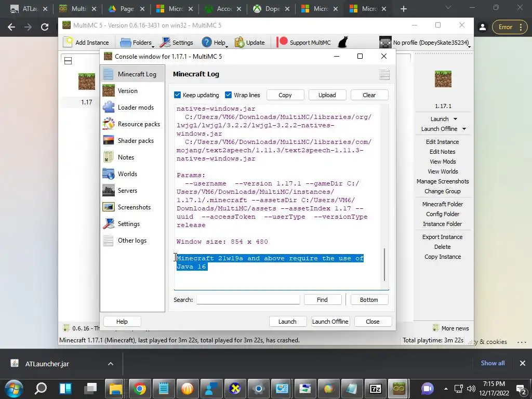Click View Worlds in right panel
The width and height of the screenshot is (532, 399).
443,171
